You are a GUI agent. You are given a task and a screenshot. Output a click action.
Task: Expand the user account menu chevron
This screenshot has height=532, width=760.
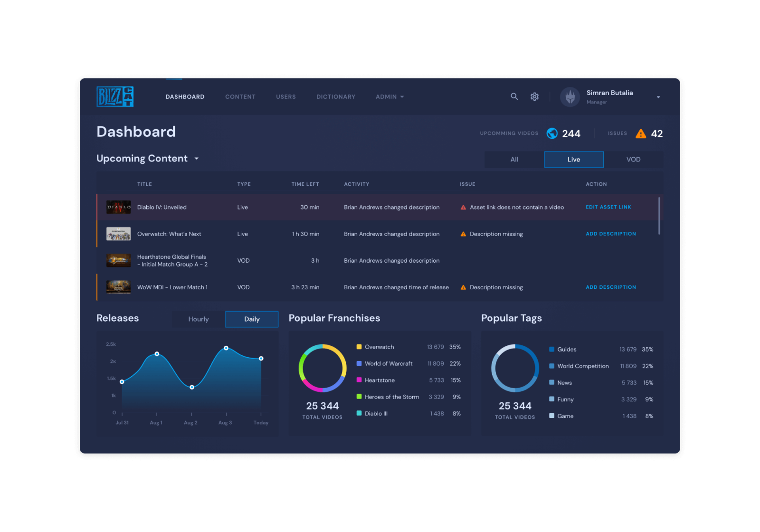click(658, 97)
